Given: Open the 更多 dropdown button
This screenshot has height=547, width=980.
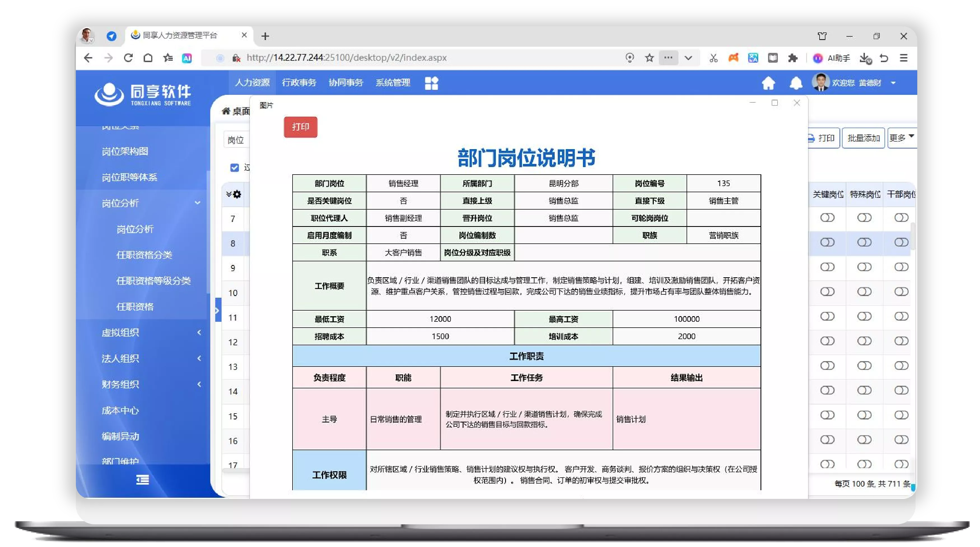Looking at the screenshot, I should pyautogui.click(x=902, y=138).
